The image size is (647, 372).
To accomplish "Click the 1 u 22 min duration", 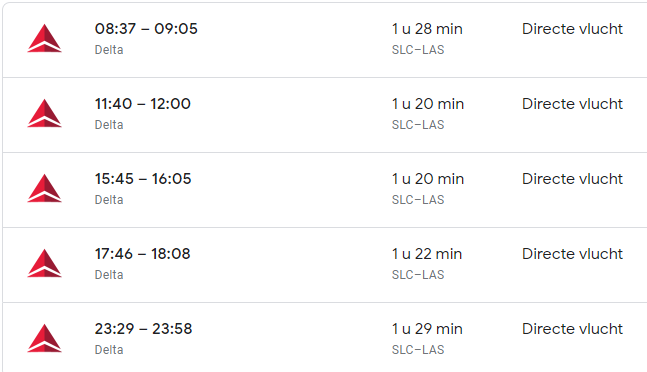I will [x=427, y=254].
